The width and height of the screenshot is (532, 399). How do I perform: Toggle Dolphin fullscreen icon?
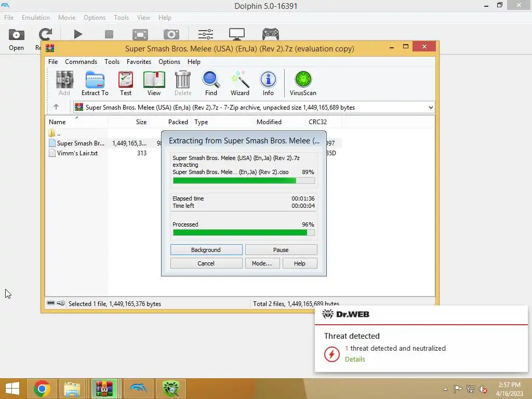coord(140,34)
